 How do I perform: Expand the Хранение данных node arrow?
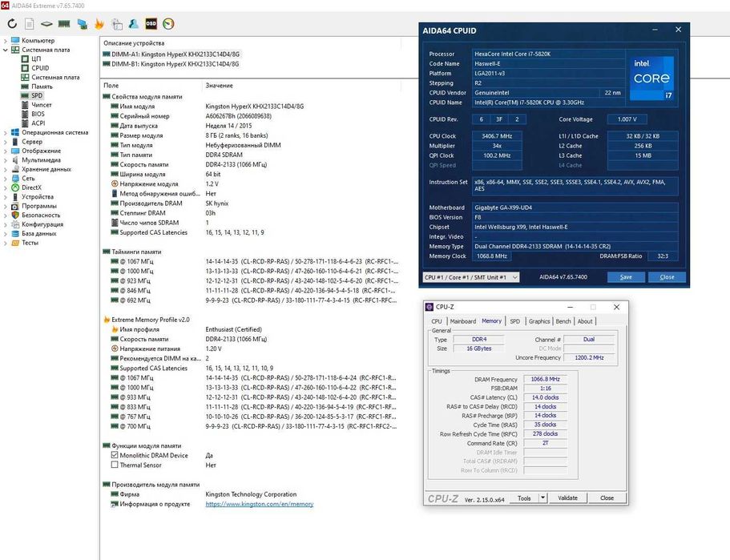[x=5, y=170]
